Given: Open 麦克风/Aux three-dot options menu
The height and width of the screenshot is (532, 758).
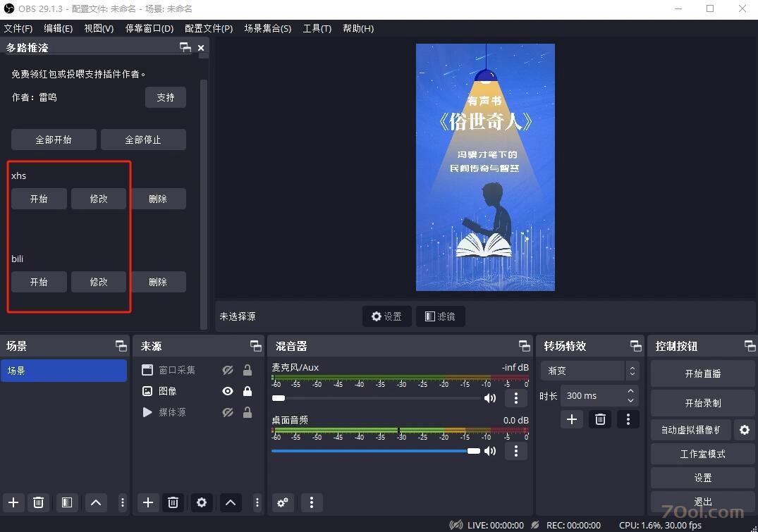Looking at the screenshot, I should coord(516,397).
